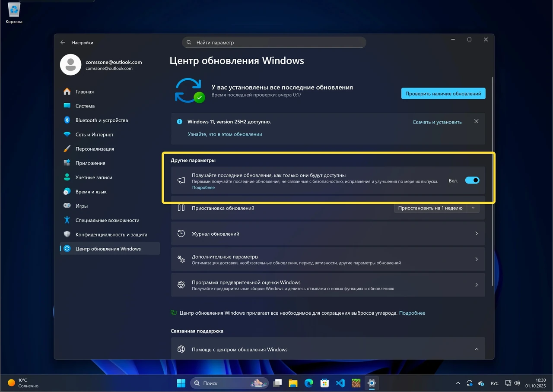Click the taskbar Поиск search box

(x=229, y=383)
